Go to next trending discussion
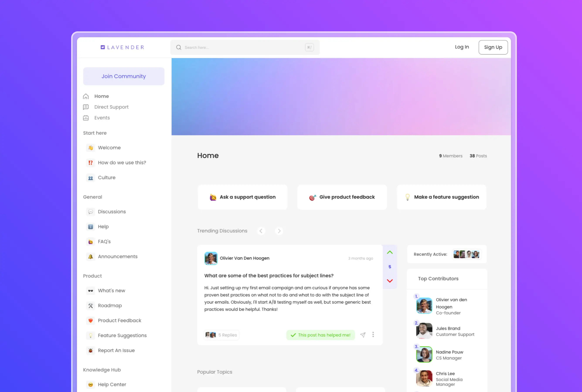 coord(279,231)
